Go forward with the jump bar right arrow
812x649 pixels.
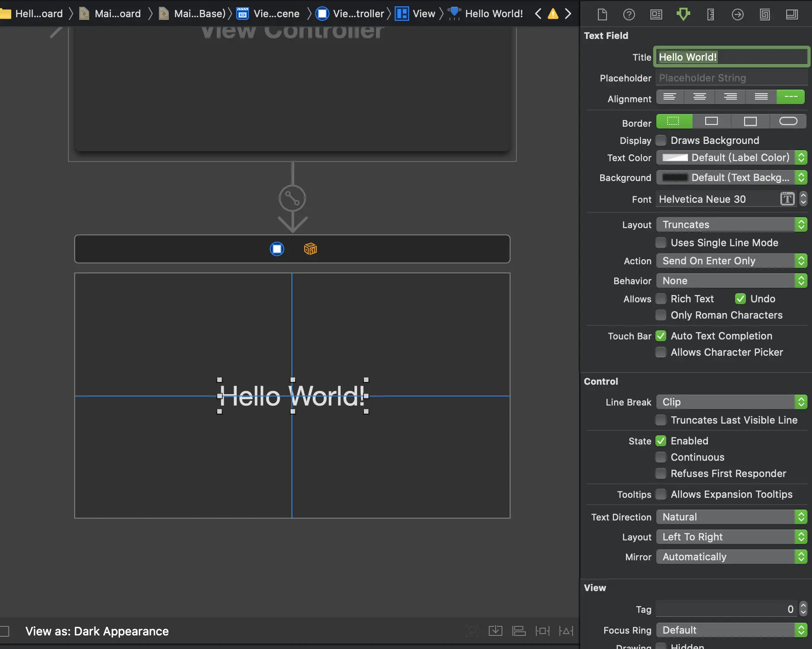pos(568,14)
